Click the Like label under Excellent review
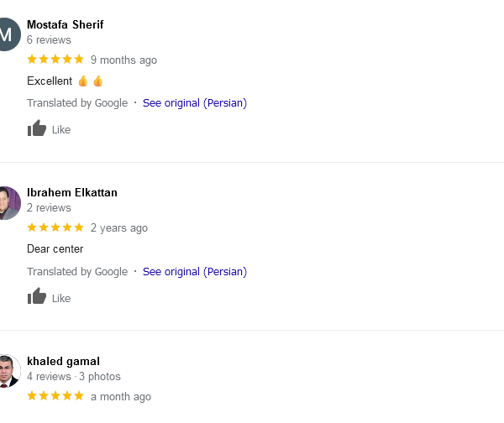Viewport: 504px width, 423px height. pos(61,130)
